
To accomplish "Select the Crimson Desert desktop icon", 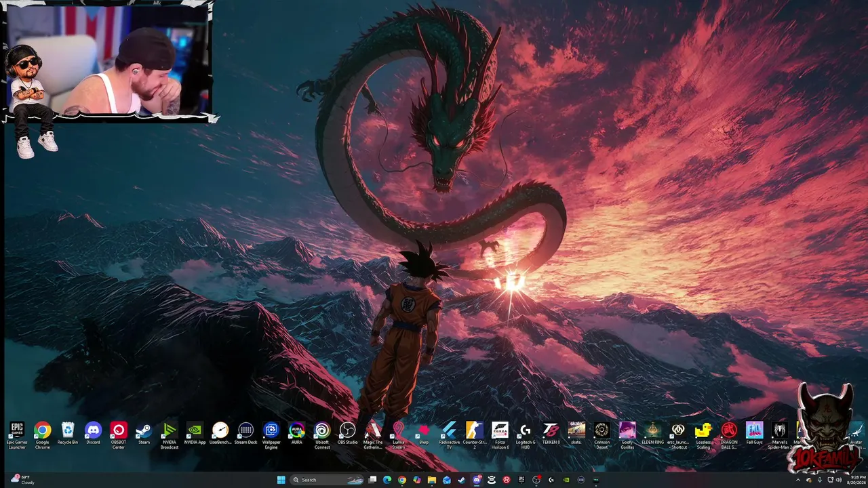I will tap(601, 434).
